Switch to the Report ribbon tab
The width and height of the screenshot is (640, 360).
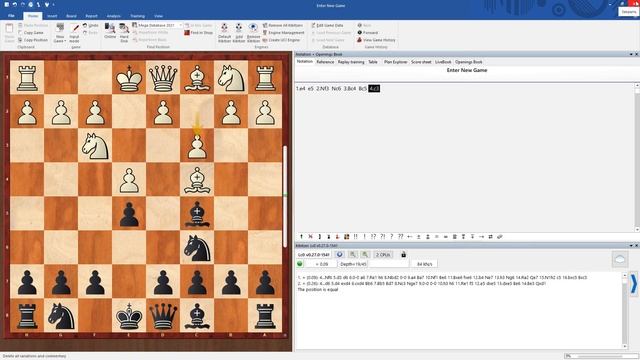pos(91,16)
